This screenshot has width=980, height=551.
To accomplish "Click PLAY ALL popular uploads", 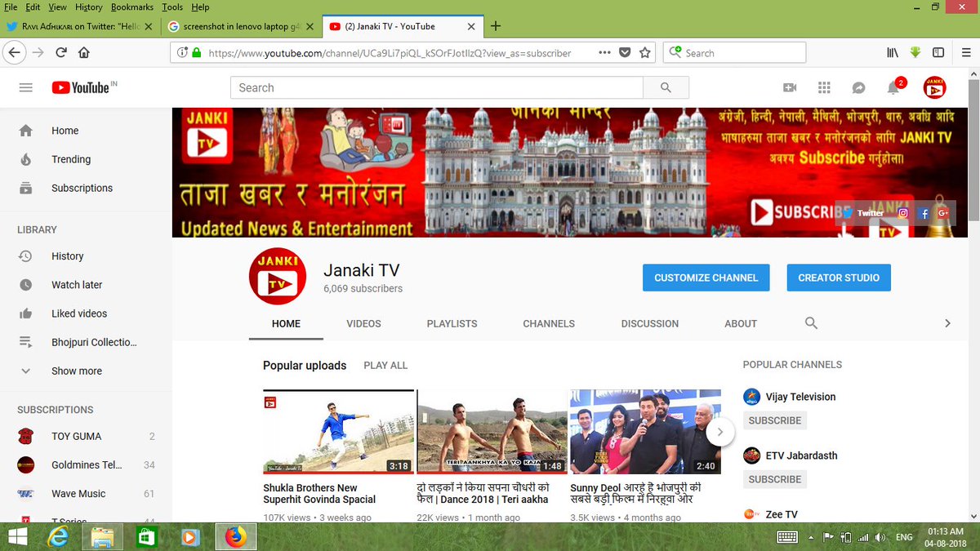I will [x=385, y=365].
